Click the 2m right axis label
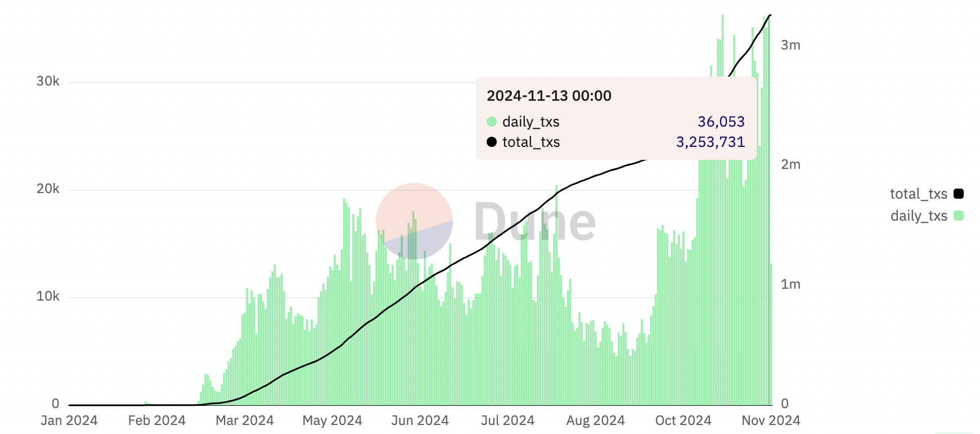This screenshot has height=434, width=980. (x=790, y=164)
